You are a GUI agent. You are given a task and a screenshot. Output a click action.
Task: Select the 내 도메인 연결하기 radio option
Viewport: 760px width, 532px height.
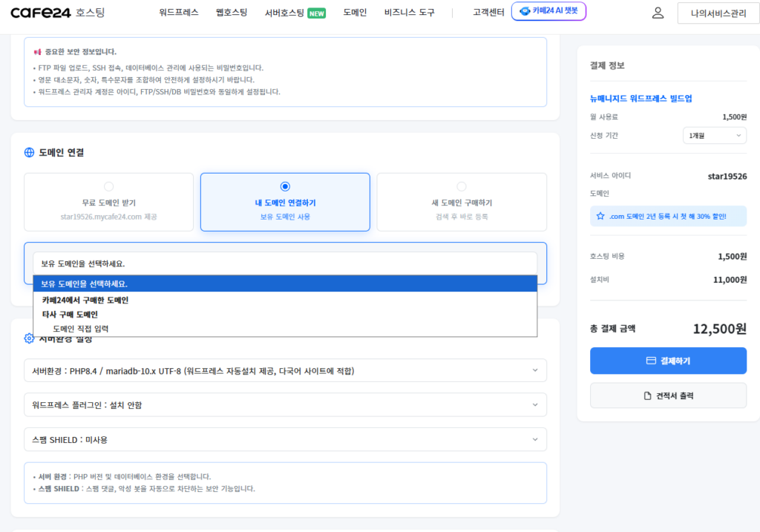[285, 186]
